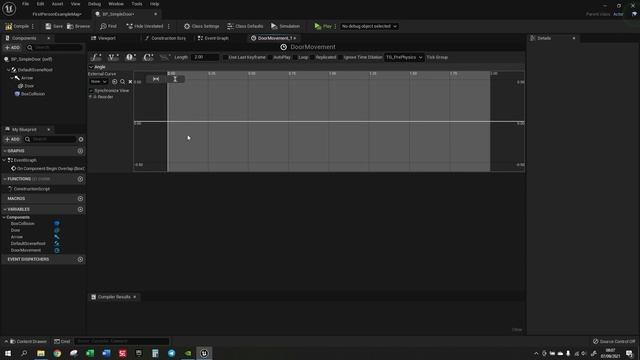Image resolution: width=640 pixels, height=360 pixels.
Task: Add new function in FUNCTIONS section
Action: click(x=80, y=179)
